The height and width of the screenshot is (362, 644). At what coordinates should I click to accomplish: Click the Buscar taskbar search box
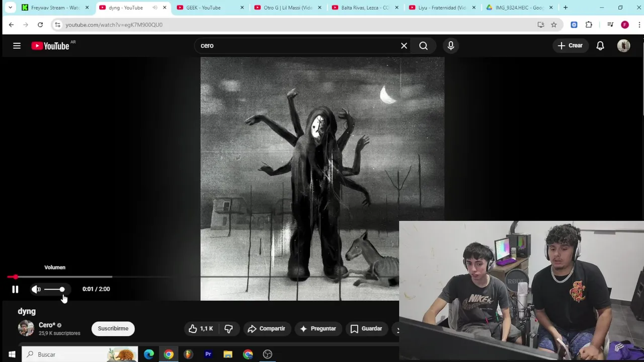coord(79,354)
